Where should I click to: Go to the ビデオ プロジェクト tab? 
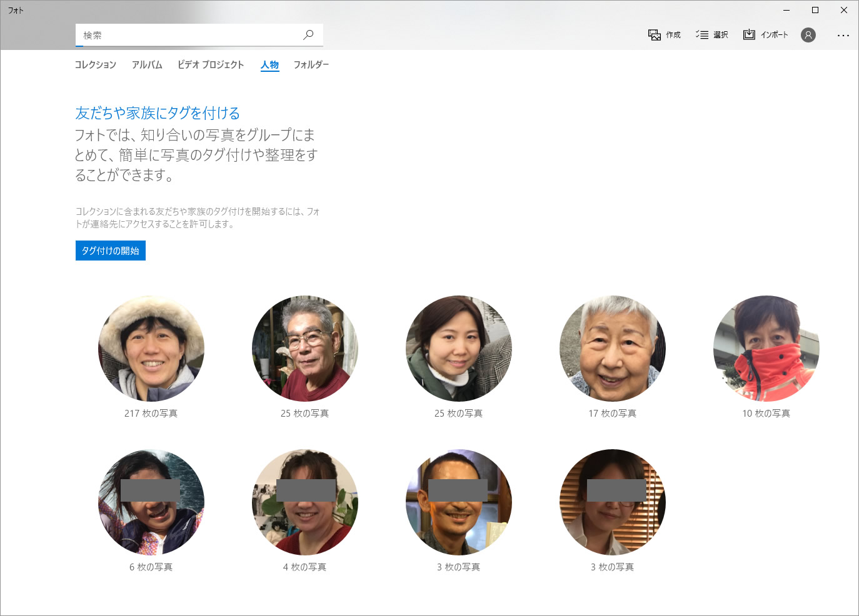coord(211,65)
